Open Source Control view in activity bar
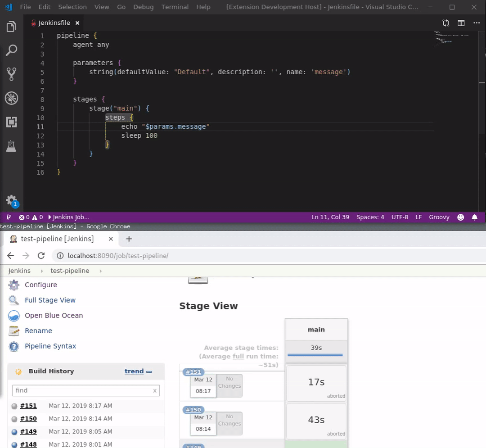 pyautogui.click(x=11, y=74)
